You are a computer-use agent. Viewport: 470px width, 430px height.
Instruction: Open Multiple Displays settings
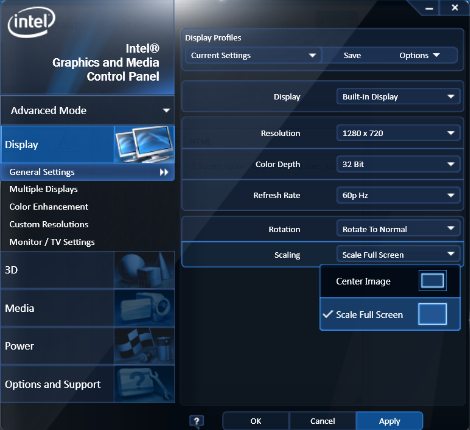43,189
